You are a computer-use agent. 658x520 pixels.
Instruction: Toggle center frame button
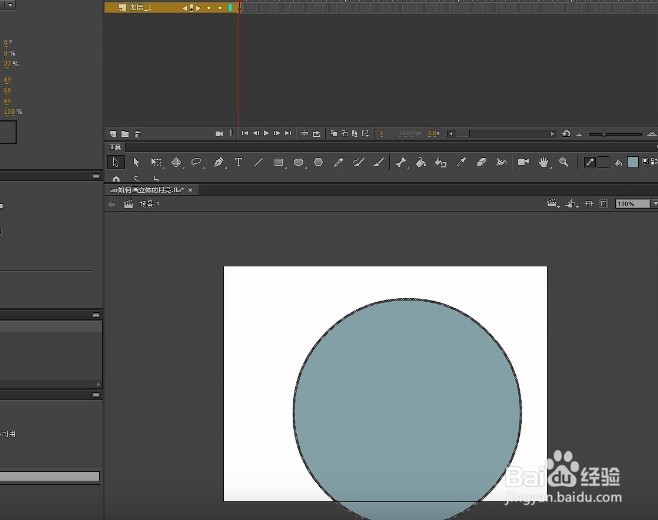coord(305,133)
